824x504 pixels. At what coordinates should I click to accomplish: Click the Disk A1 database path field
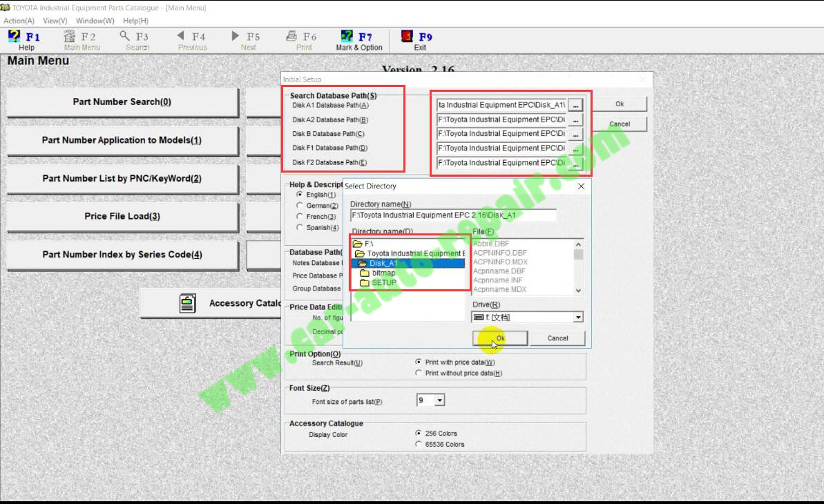(502, 105)
